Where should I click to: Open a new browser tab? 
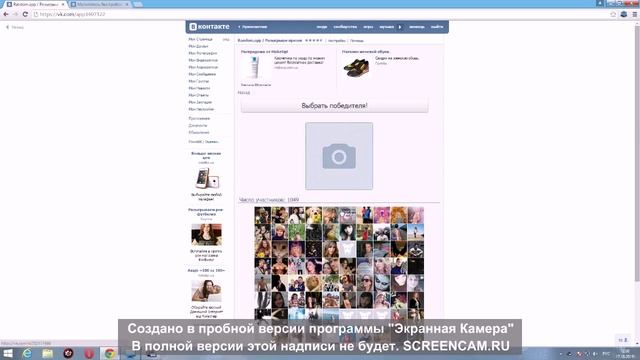tap(138, 4)
